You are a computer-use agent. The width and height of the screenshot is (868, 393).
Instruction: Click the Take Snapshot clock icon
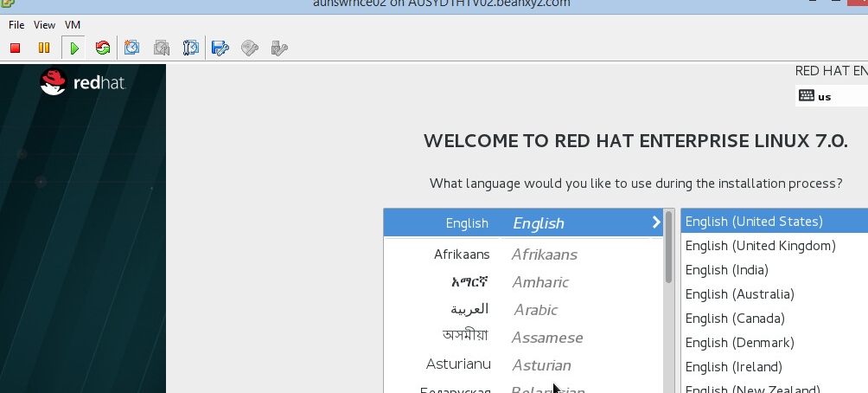[131, 48]
